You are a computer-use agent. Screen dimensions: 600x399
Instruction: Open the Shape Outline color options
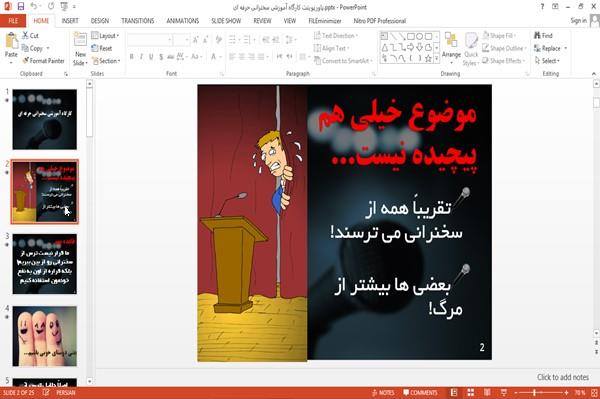[x=504, y=48]
